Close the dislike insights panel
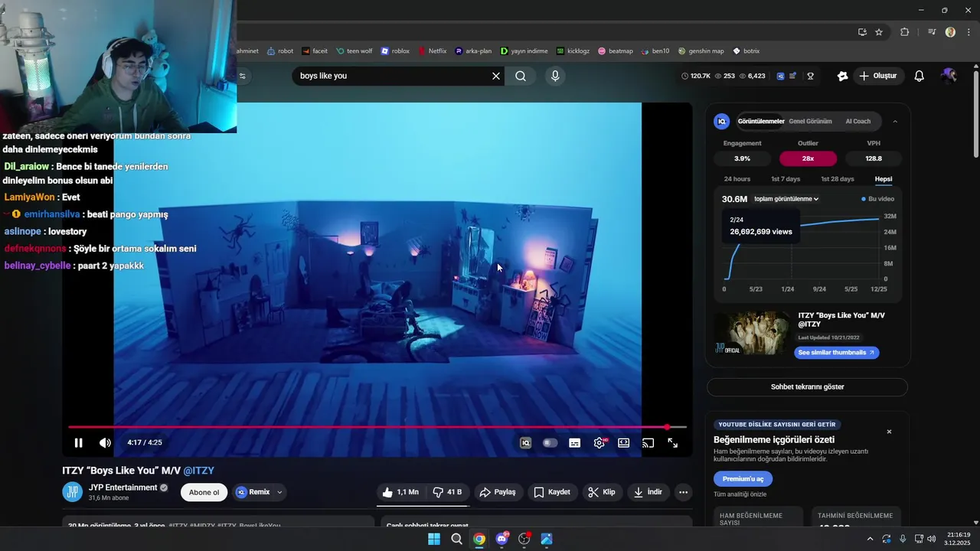The height and width of the screenshot is (551, 980). 889,432
